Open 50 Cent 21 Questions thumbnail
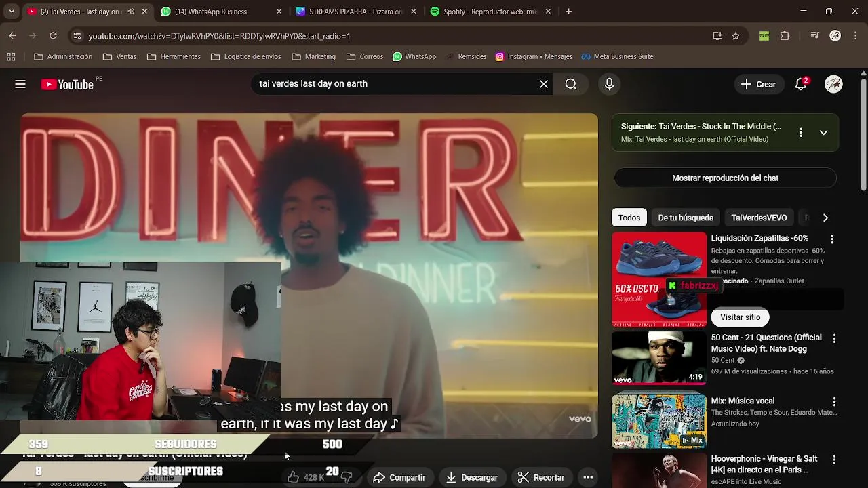Screen dimensions: 868x488 pos(659,358)
